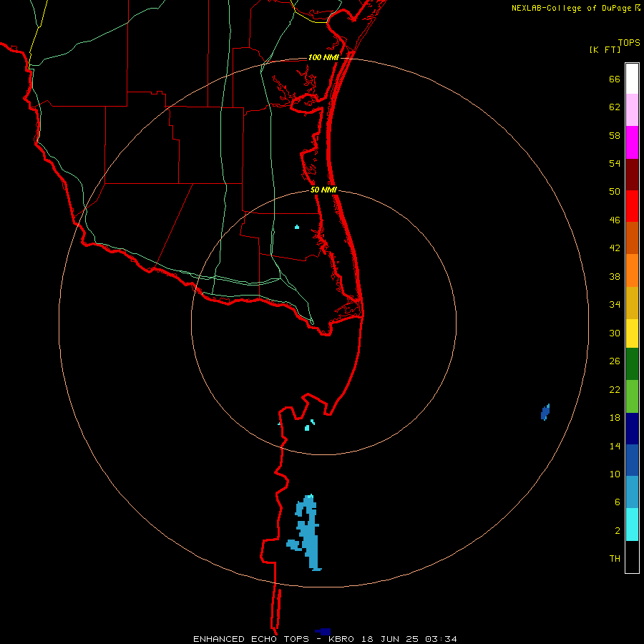Image resolution: width=644 pixels, height=644 pixels.
Task: Click the '18 JUN 25' date text
Action: [390, 639]
